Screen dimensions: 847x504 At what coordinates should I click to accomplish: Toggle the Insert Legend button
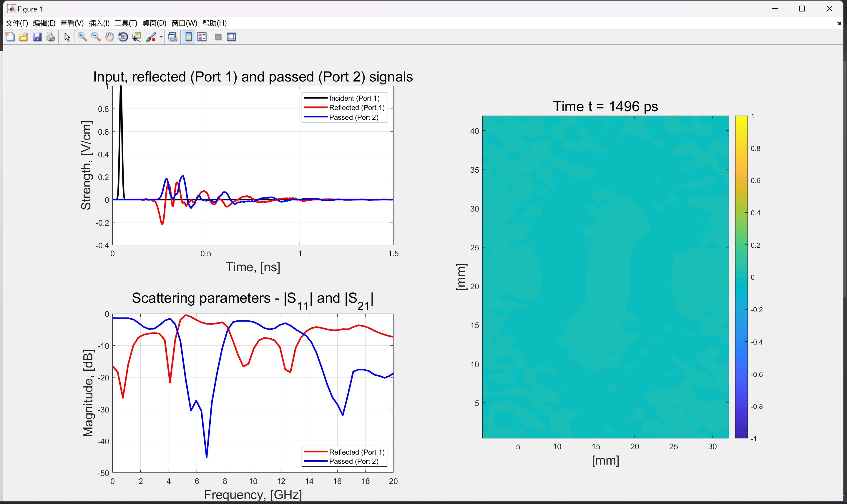202,37
